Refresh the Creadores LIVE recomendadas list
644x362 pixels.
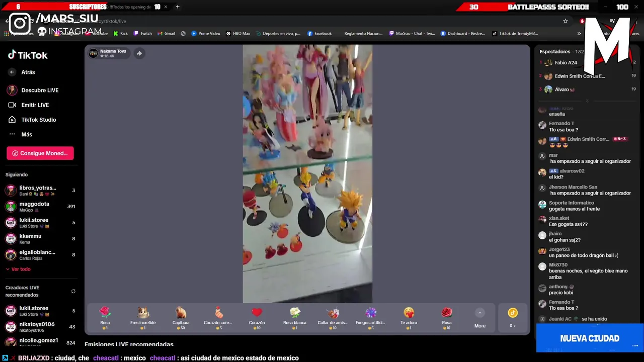point(73,291)
